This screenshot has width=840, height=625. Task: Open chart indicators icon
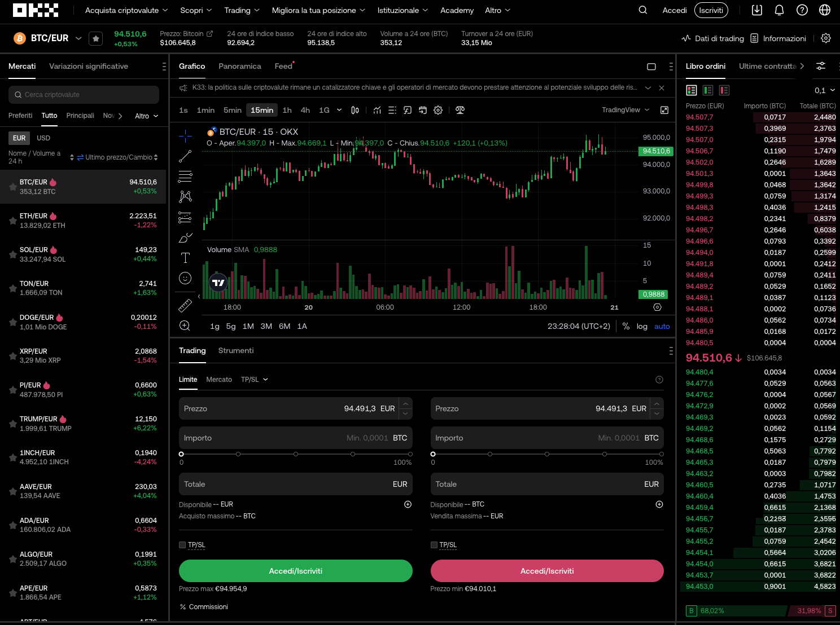coord(377,110)
